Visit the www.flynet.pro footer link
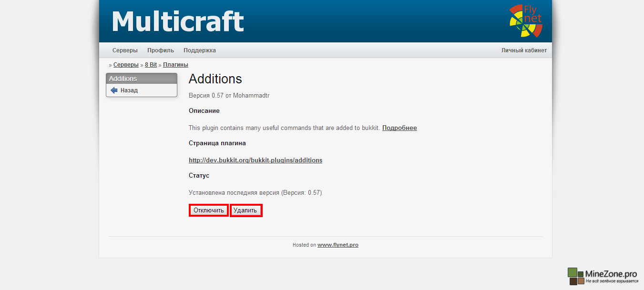Screen dimensions: 644x290 pos(338,245)
